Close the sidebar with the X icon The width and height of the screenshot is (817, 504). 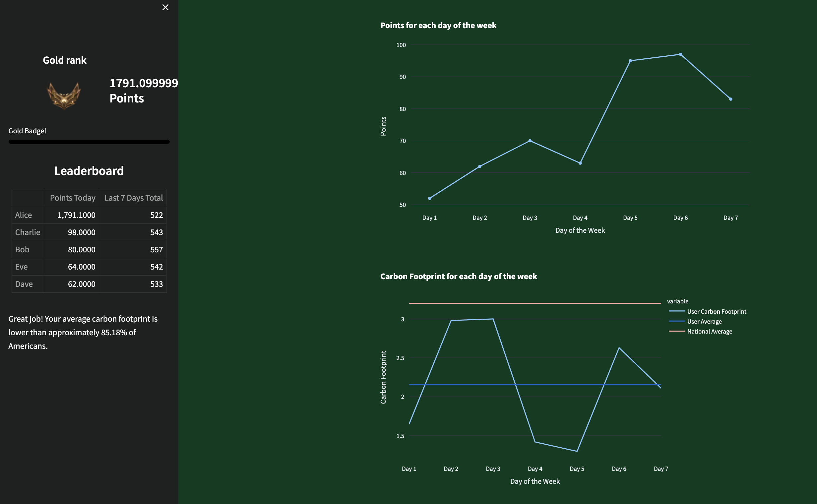pos(165,7)
